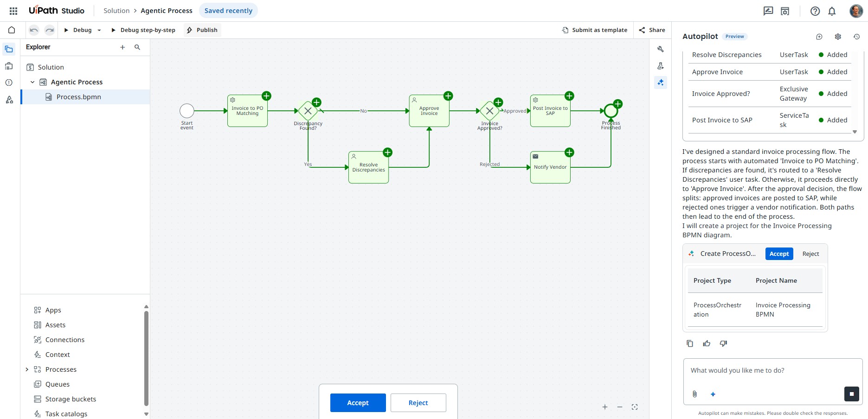Type in the Autopilot prompt field
Viewport: 868px width, 419px height.
click(x=772, y=370)
